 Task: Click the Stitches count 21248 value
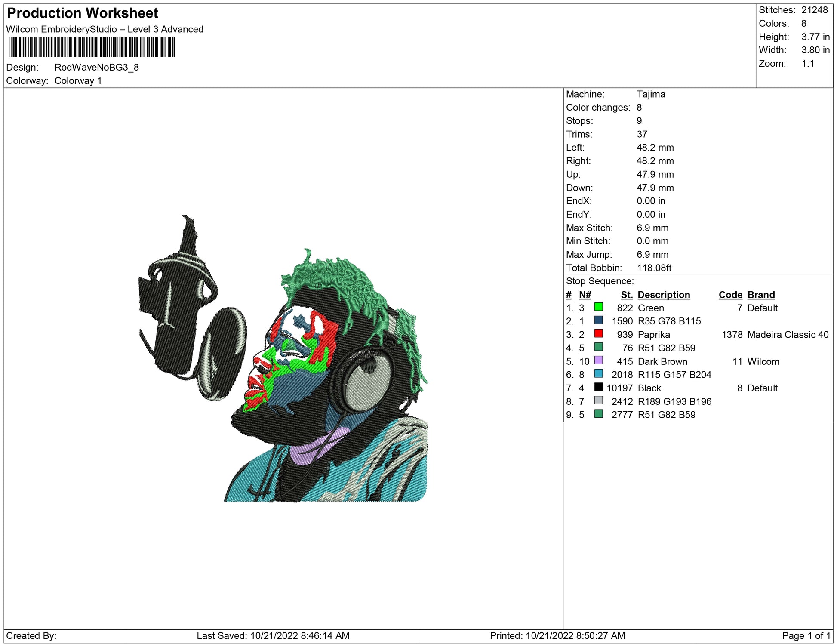click(x=814, y=10)
